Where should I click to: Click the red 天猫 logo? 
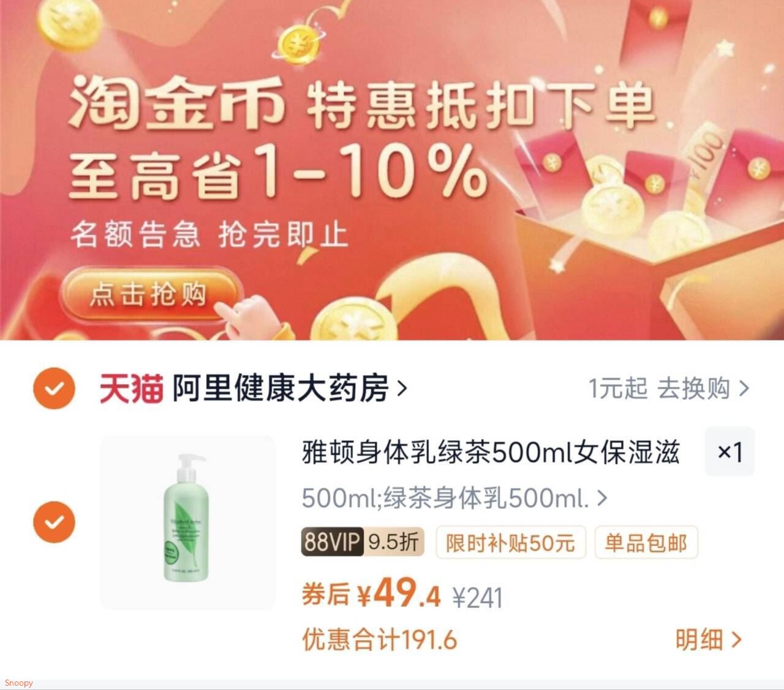coord(131,388)
